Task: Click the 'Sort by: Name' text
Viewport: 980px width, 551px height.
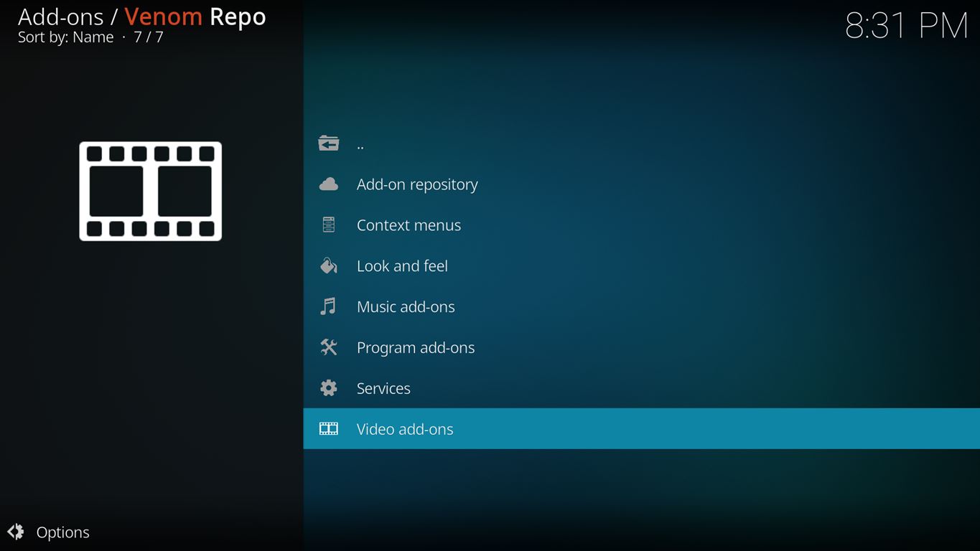Action: pyautogui.click(x=66, y=37)
